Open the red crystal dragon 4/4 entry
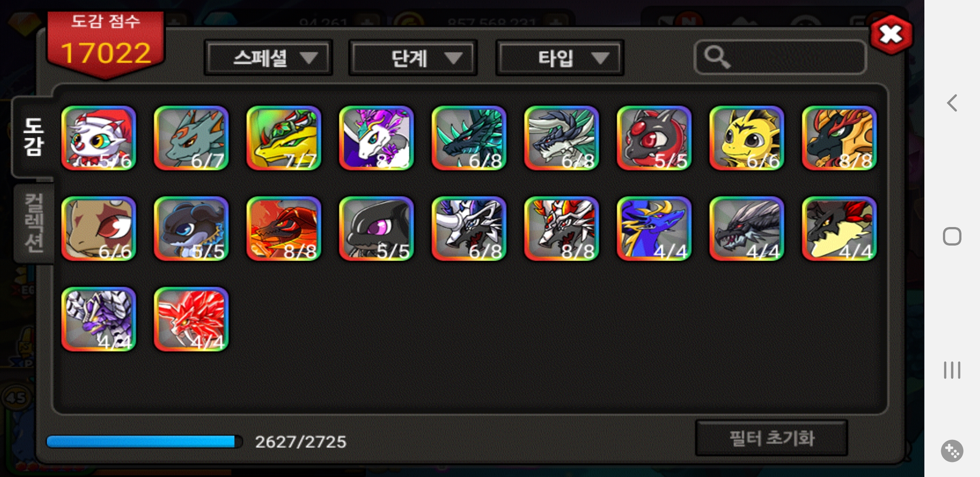Viewport: 980px width, 477px height. coord(191,319)
